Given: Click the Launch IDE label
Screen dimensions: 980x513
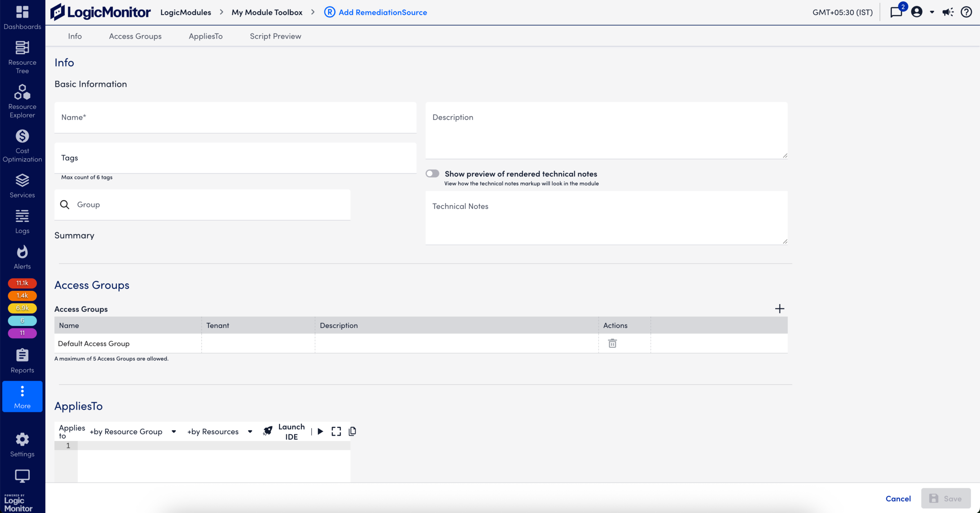Looking at the screenshot, I should pos(291,432).
